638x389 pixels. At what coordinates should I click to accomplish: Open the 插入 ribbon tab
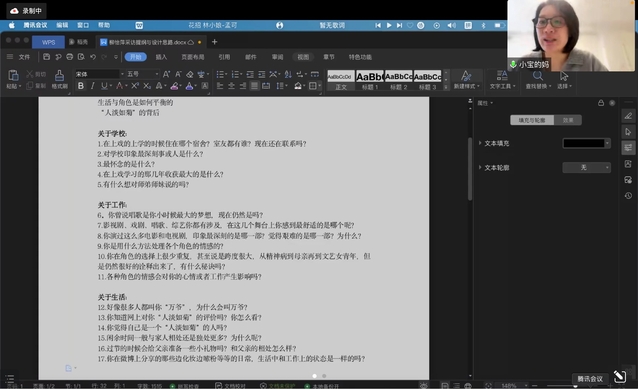(161, 57)
